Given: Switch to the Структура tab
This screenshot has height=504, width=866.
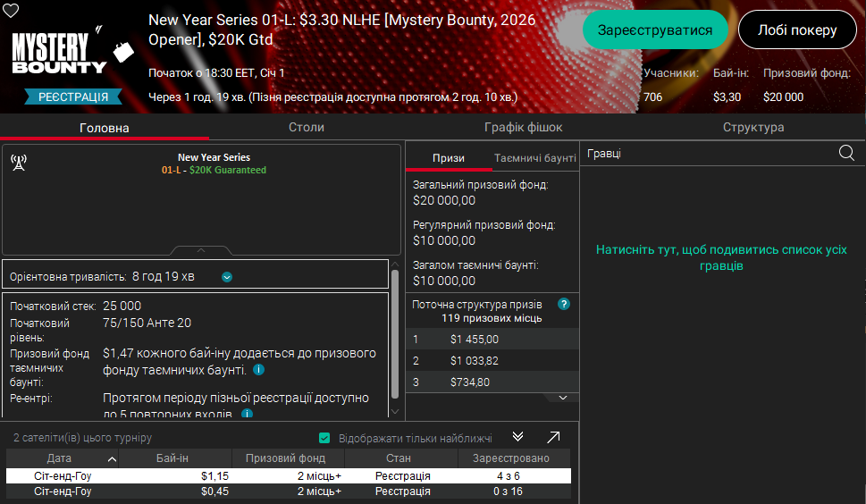Looking at the screenshot, I should point(753,127).
